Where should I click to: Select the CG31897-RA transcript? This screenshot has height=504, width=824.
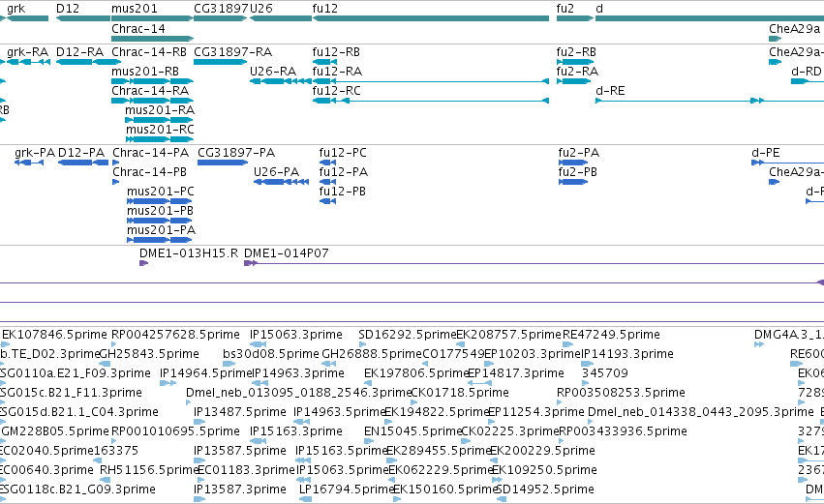point(220,62)
